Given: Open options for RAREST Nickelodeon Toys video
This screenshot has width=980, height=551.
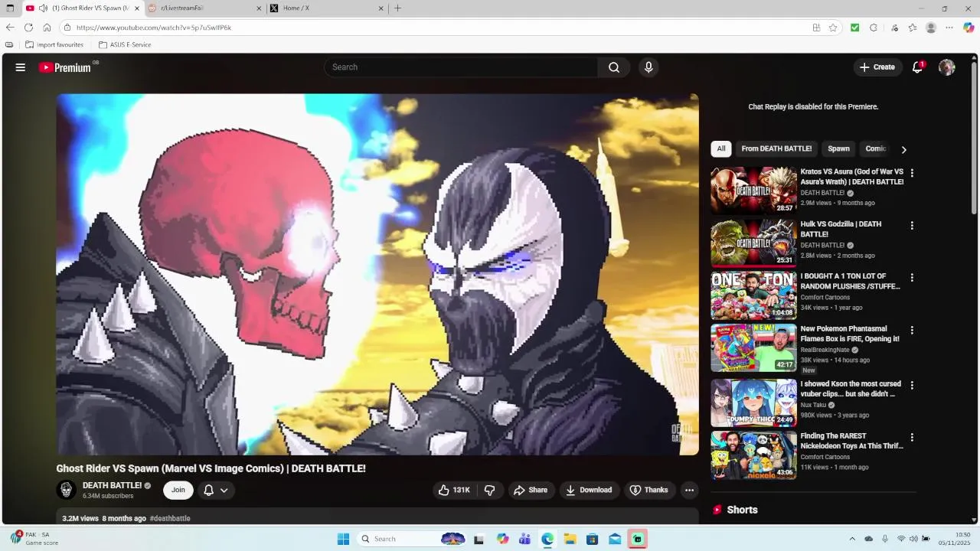Looking at the screenshot, I should coord(912,438).
